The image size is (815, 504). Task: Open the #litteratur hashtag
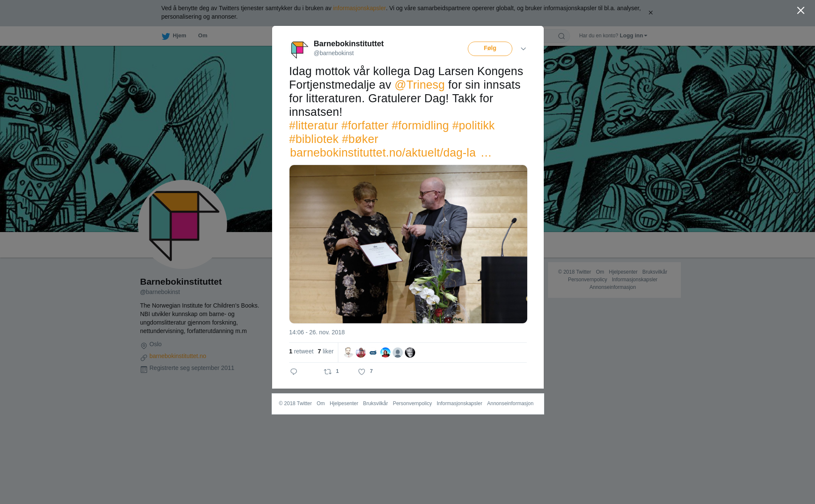coord(313,126)
